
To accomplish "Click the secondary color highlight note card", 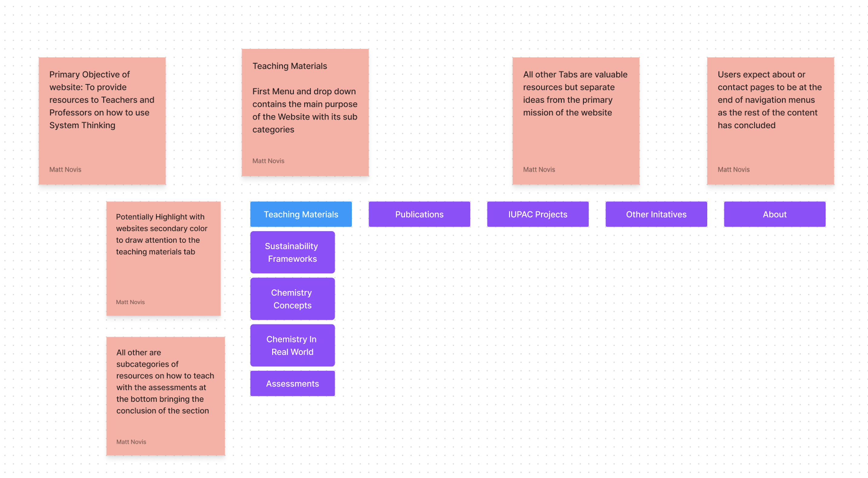I will [x=165, y=257].
